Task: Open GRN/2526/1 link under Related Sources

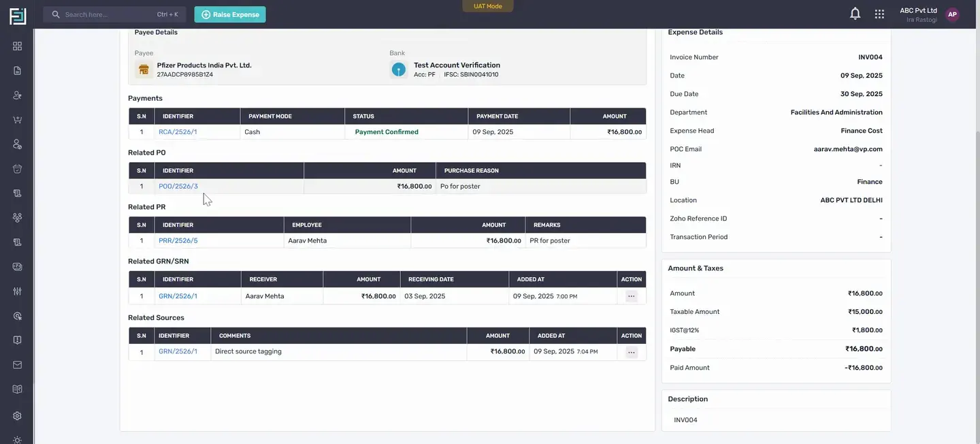Action: click(178, 351)
